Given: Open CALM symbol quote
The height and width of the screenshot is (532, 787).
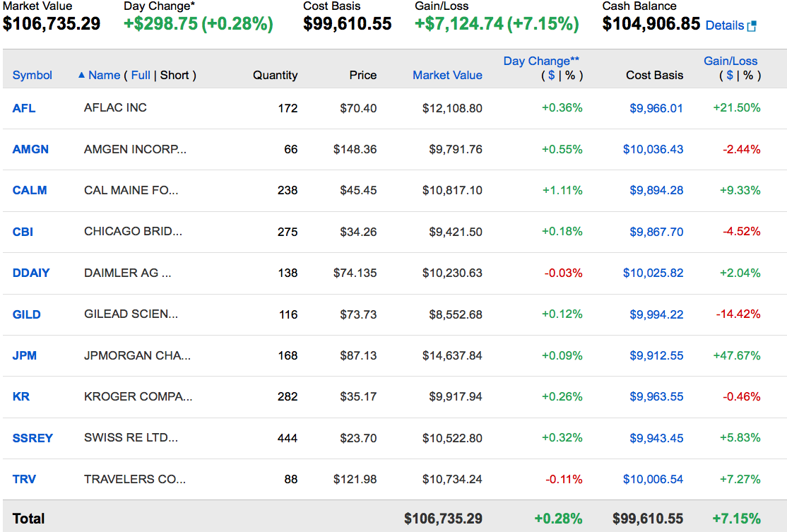Looking at the screenshot, I should [30, 190].
